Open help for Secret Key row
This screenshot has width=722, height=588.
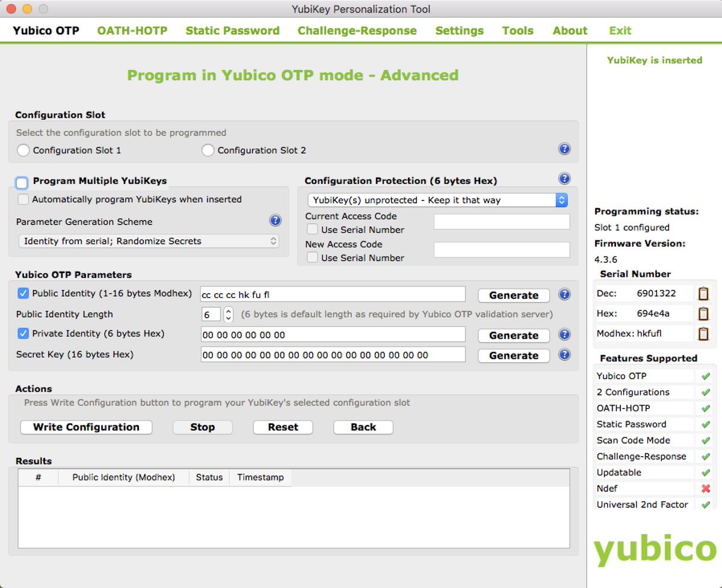coord(564,354)
